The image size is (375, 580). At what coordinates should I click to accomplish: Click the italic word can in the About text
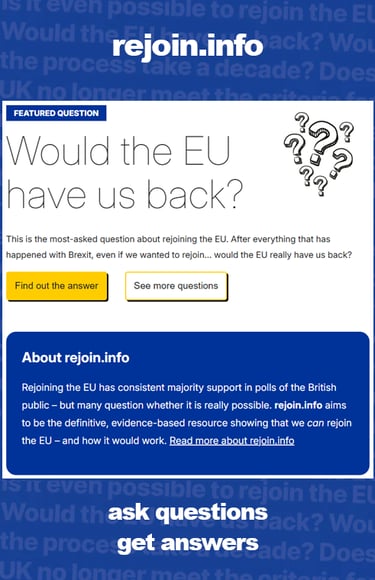click(x=315, y=423)
